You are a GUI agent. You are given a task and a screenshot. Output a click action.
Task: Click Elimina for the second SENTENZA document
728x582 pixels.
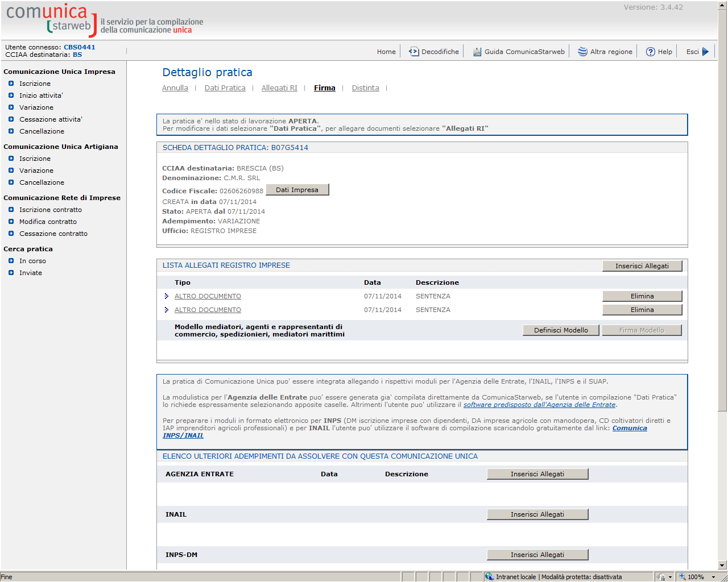[642, 310]
